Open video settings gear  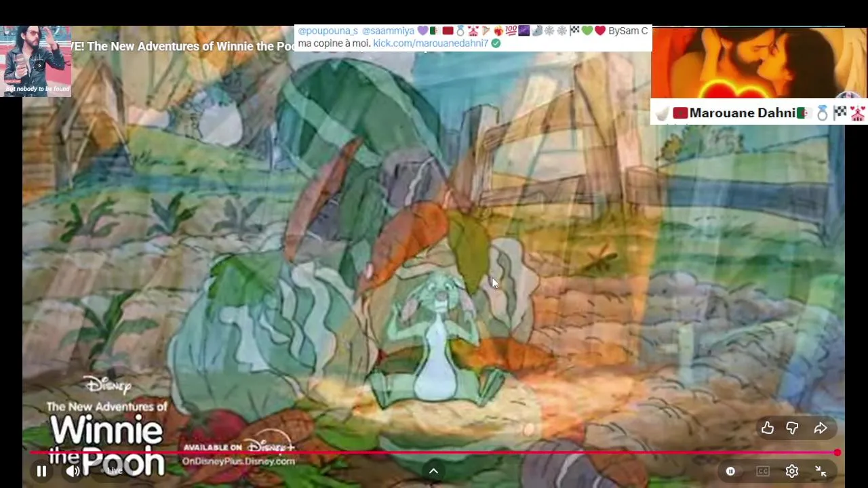pyautogui.click(x=791, y=471)
